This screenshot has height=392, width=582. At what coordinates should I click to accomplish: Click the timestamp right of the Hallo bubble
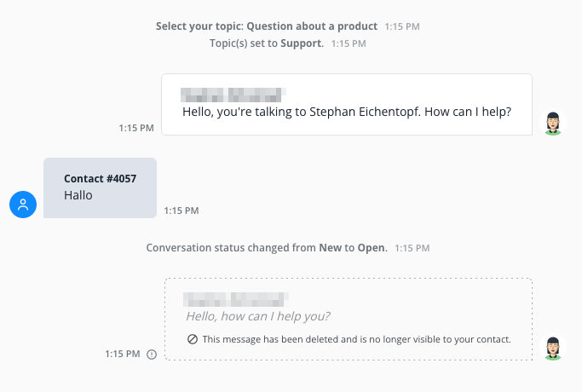pyautogui.click(x=182, y=210)
